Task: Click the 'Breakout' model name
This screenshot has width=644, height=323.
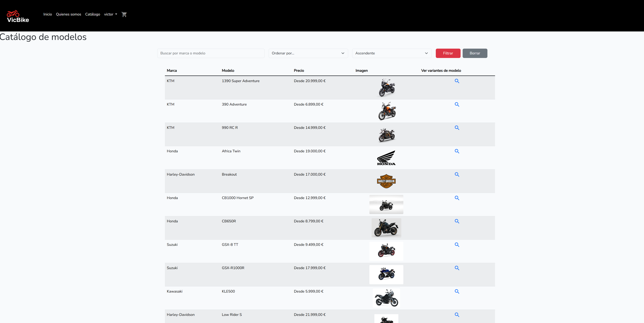Action: point(229,174)
